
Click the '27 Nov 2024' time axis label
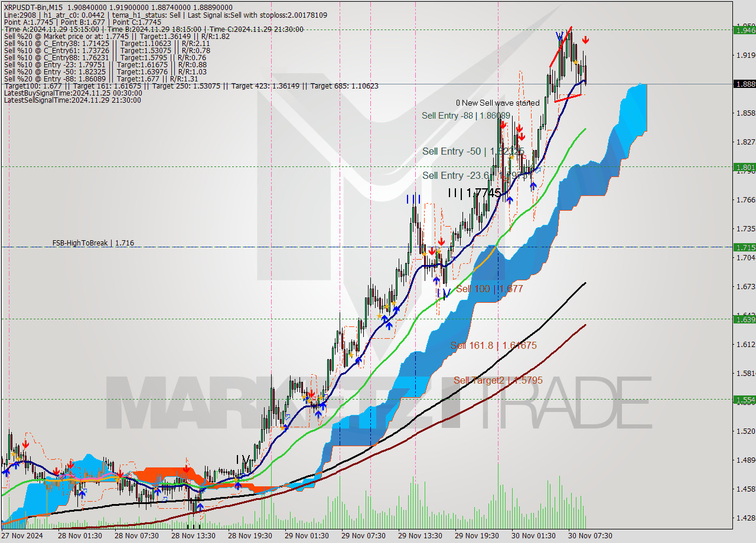click(22, 535)
